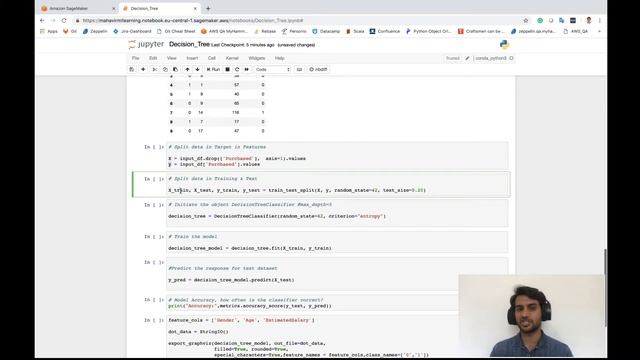The width and height of the screenshot is (640, 360).
Task: Move selected cell up arrow
Action: pyautogui.click(x=187, y=69)
